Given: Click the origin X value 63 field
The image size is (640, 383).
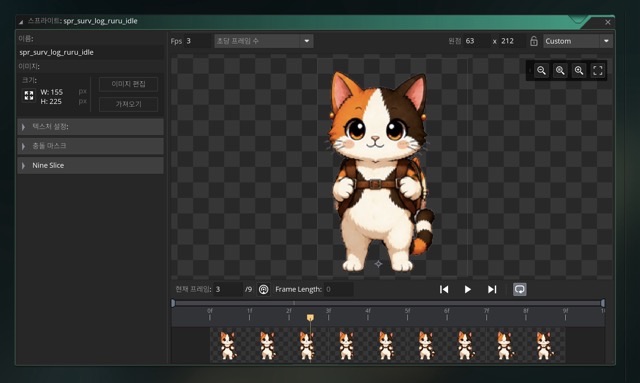Looking at the screenshot, I should (x=476, y=41).
